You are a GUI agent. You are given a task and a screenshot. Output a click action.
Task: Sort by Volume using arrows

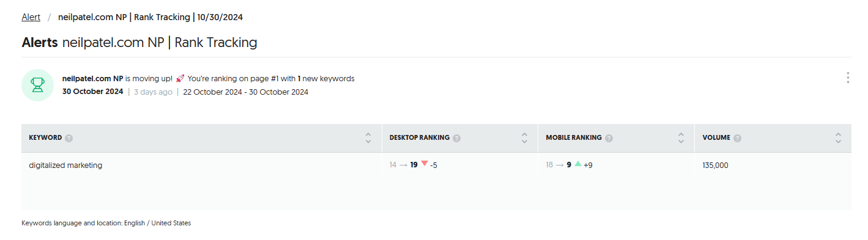[x=838, y=138]
